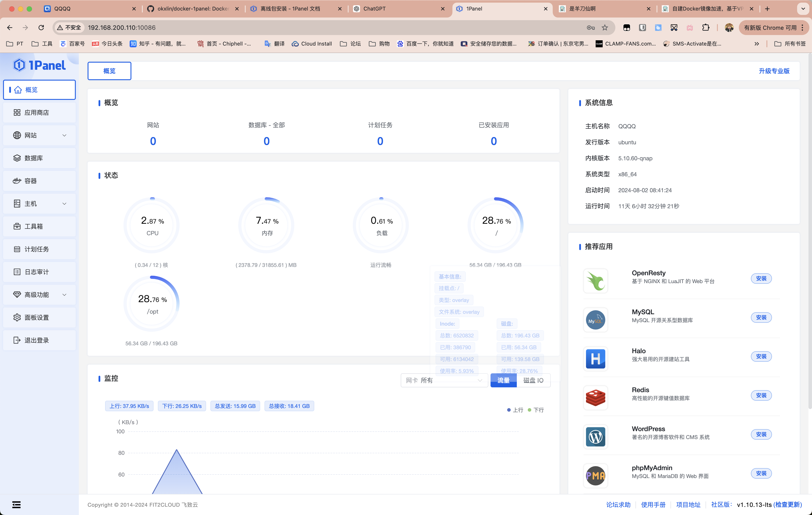
Task: Open the 概览 home sidebar item
Action: pyautogui.click(x=39, y=90)
